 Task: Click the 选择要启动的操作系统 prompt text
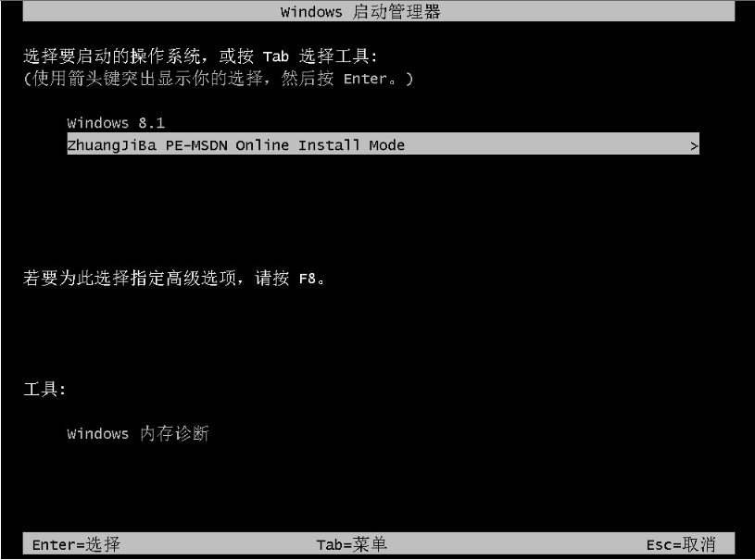(x=112, y=56)
